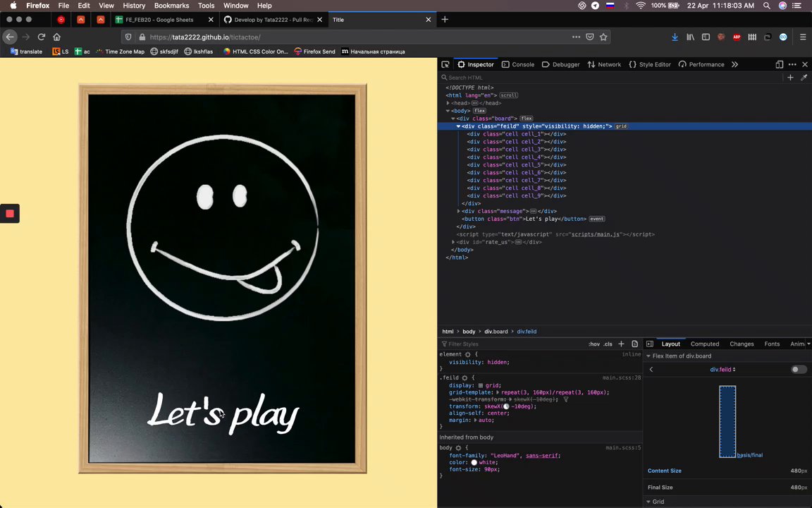
Task: Toggle responsive design mode icon
Action: 779,64
